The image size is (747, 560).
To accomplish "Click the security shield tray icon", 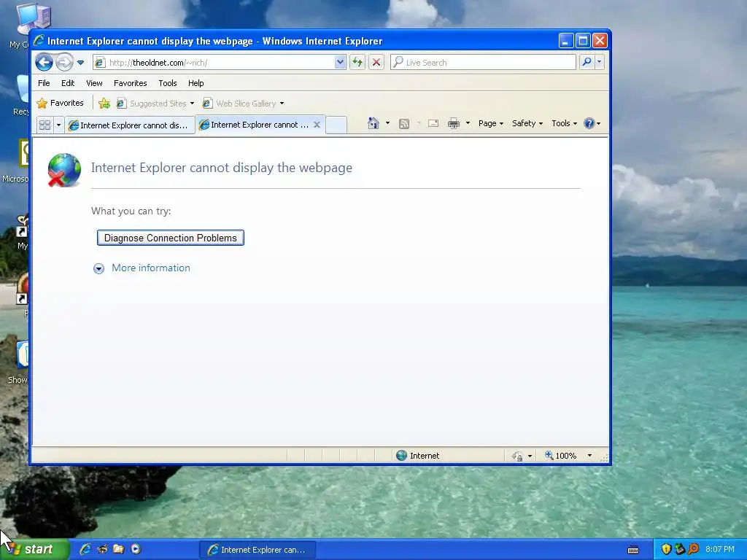I will [x=666, y=549].
